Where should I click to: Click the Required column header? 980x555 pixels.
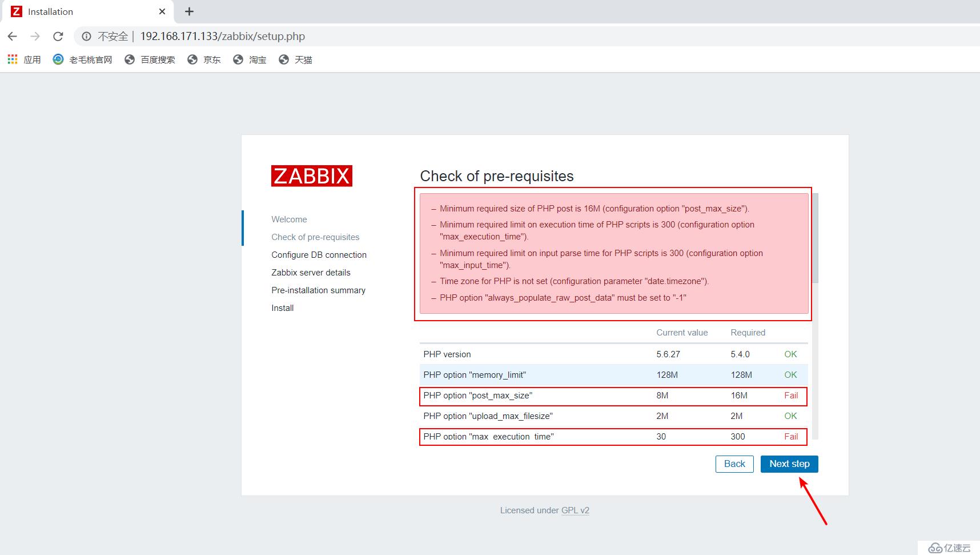click(748, 333)
